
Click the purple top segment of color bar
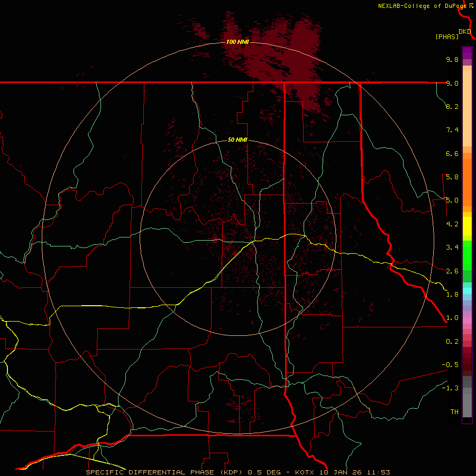(467, 53)
